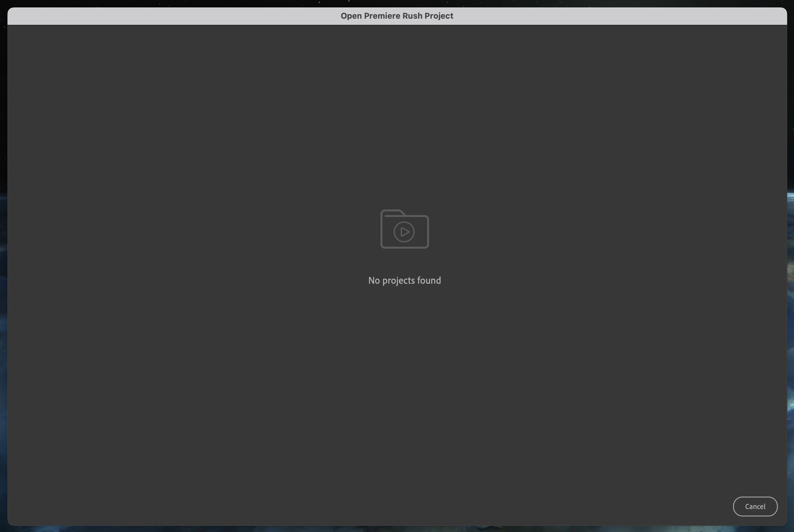Click the word "Rush" in dialog title
The image size is (794, 532).
coord(413,16)
